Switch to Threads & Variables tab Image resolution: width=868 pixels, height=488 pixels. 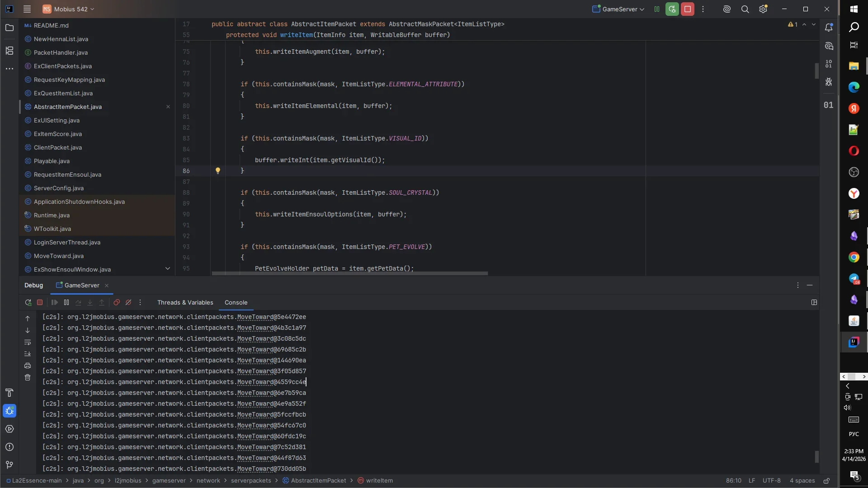point(185,302)
